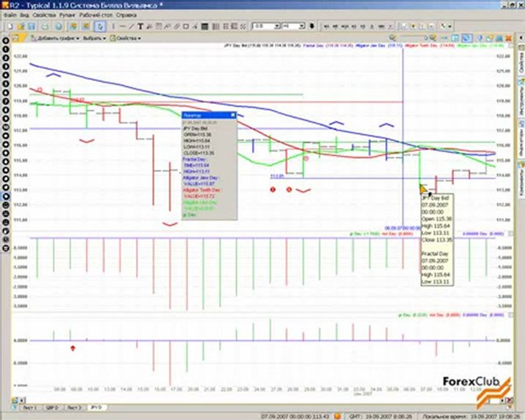Click the black down-arrow toolbar icon
The height and width of the screenshot is (420, 525).
point(311,26)
